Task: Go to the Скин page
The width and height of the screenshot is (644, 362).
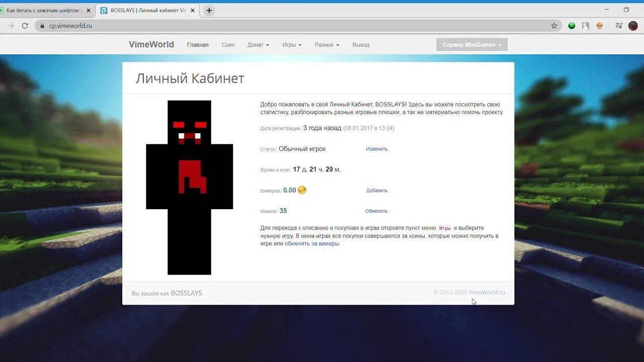Action: click(x=228, y=45)
